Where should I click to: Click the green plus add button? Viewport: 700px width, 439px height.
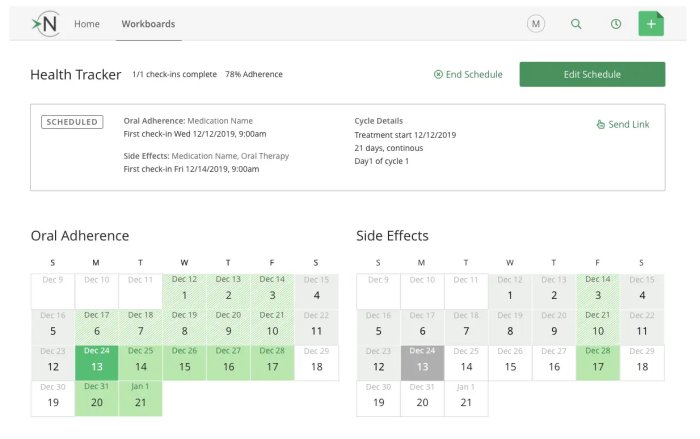651,24
